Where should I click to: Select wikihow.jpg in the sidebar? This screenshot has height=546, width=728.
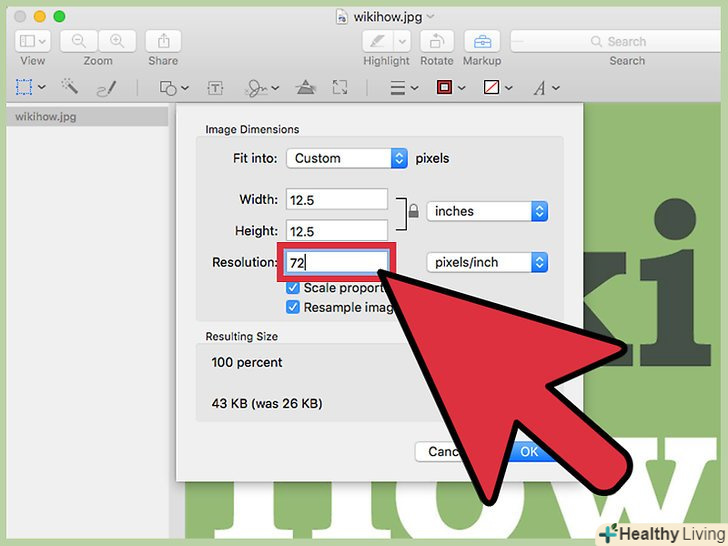tap(87, 117)
